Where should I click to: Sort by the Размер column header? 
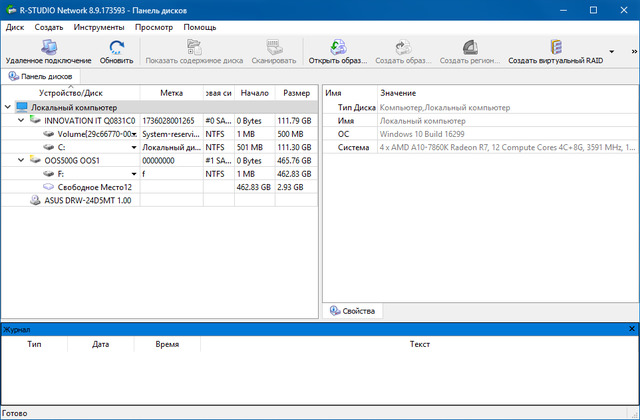[x=296, y=93]
